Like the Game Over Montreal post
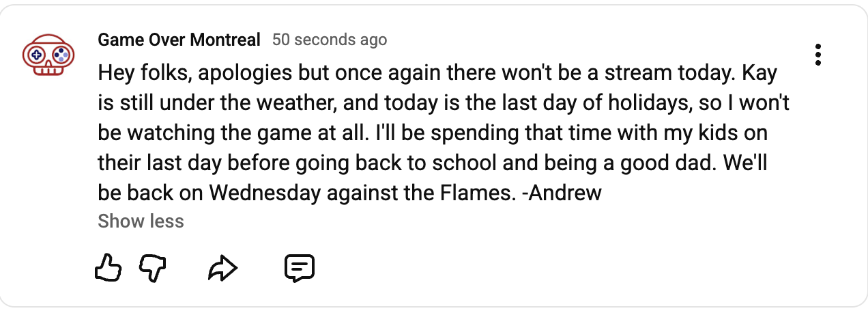 pos(108,269)
